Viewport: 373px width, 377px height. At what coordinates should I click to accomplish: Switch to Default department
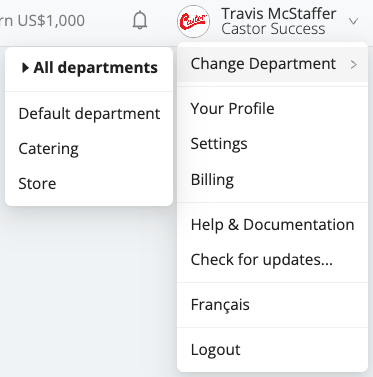[x=89, y=114]
